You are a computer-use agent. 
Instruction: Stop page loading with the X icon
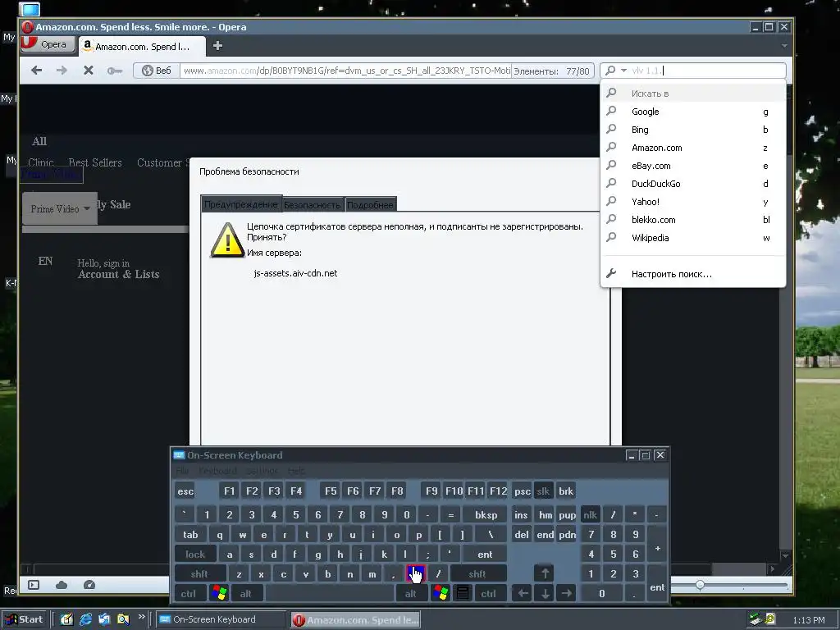(x=89, y=71)
